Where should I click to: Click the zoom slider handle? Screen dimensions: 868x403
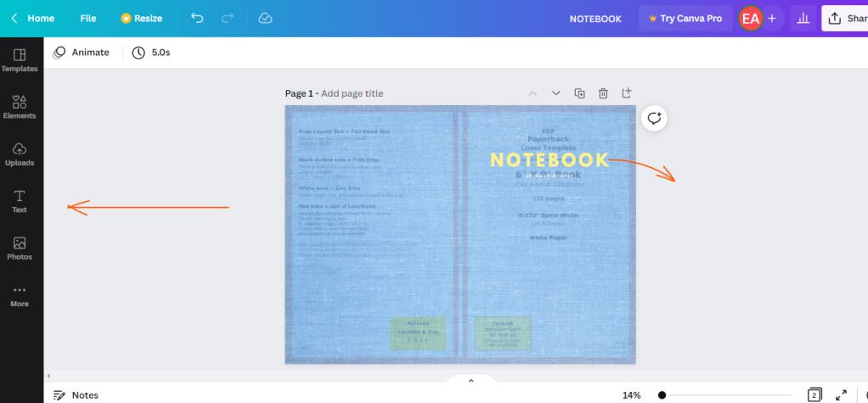point(662,395)
